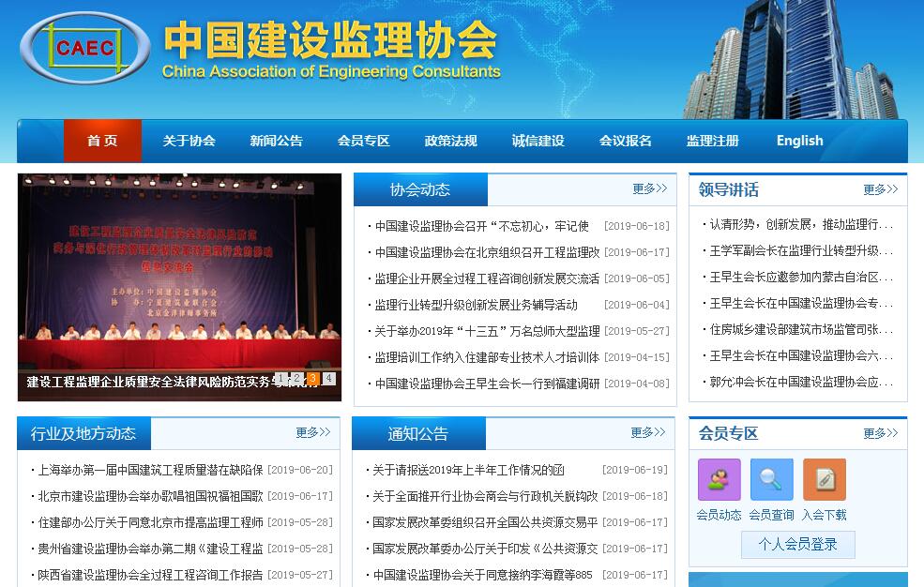Click the 会员查询 text label
The height and width of the screenshot is (587, 924).
coord(771,515)
